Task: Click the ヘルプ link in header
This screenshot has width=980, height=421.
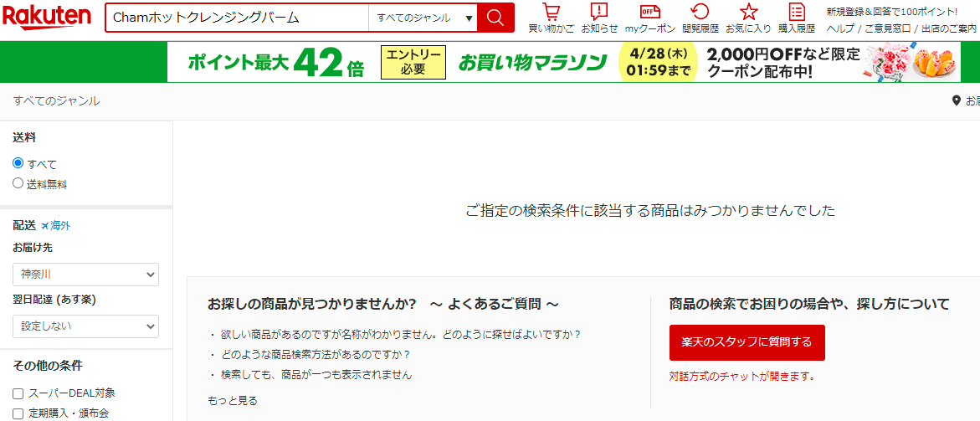Action: pos(840,28)
